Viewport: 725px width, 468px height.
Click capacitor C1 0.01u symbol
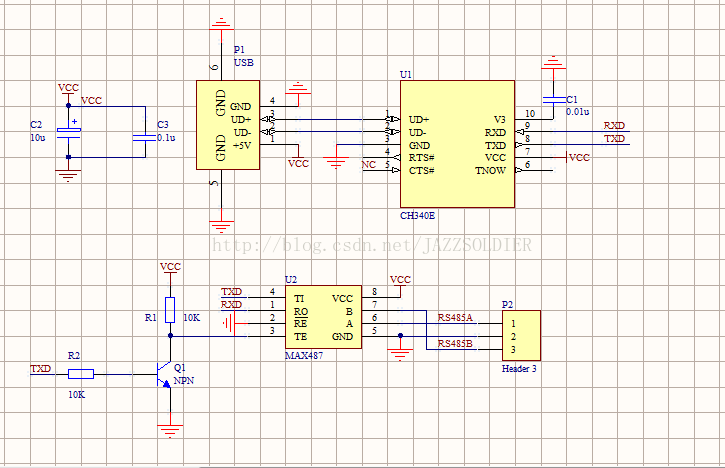point(553,100)
